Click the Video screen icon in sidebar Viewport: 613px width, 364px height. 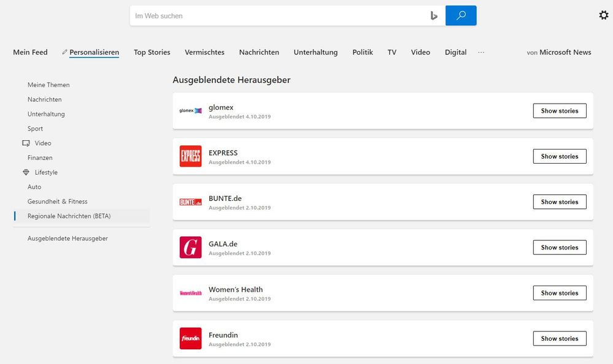pos(26,143)
